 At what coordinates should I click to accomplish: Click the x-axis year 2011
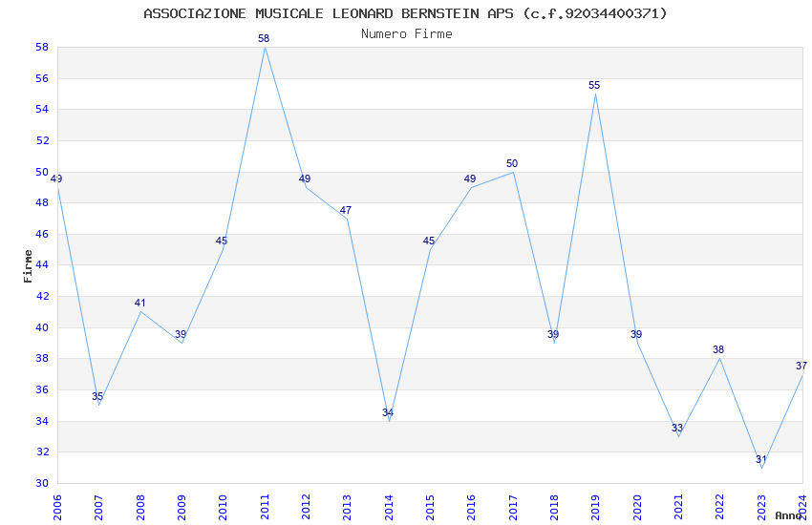265,507
